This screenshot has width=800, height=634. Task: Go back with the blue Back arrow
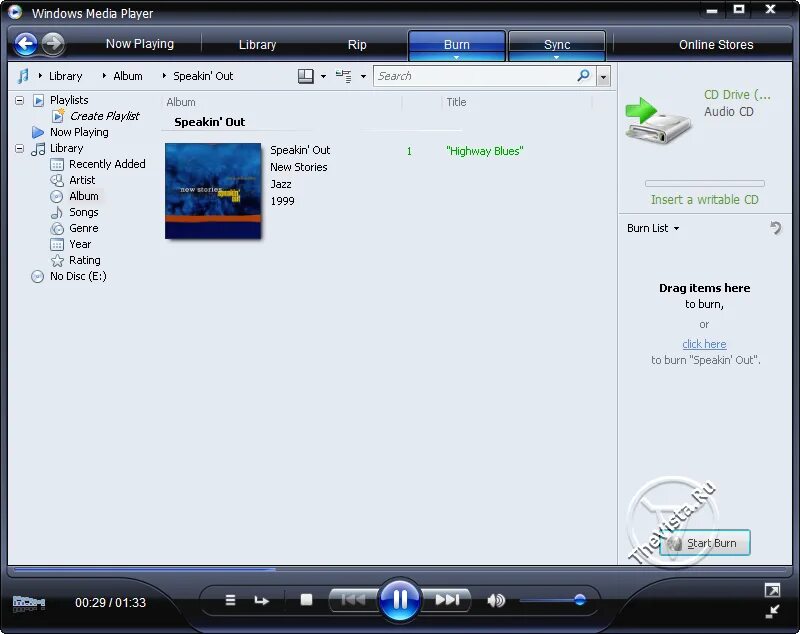(x=26, y=44)
